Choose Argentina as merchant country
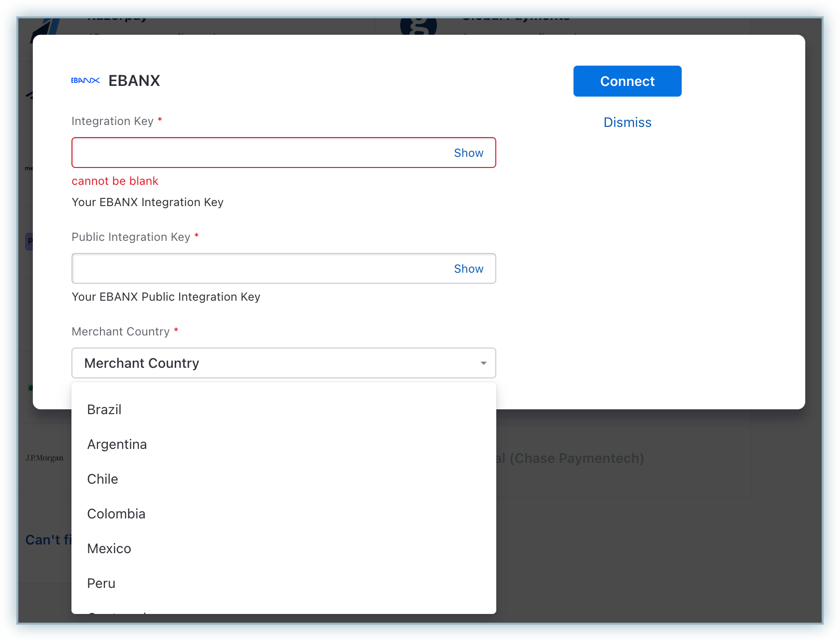Image resolution: width=840 pixels, height=641 pixels. pos(117,445)
